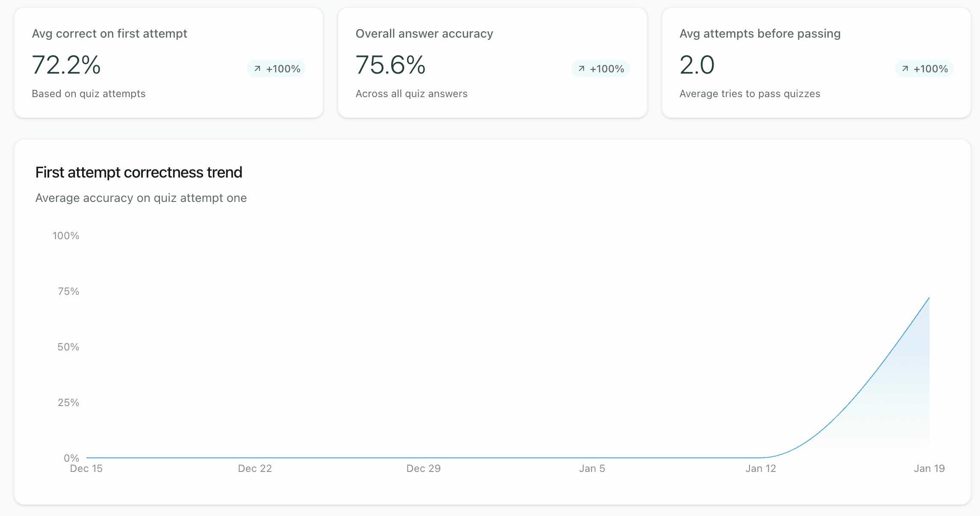Click the +100% badge beside 2.0
The image size is (980, 516).
924,68
